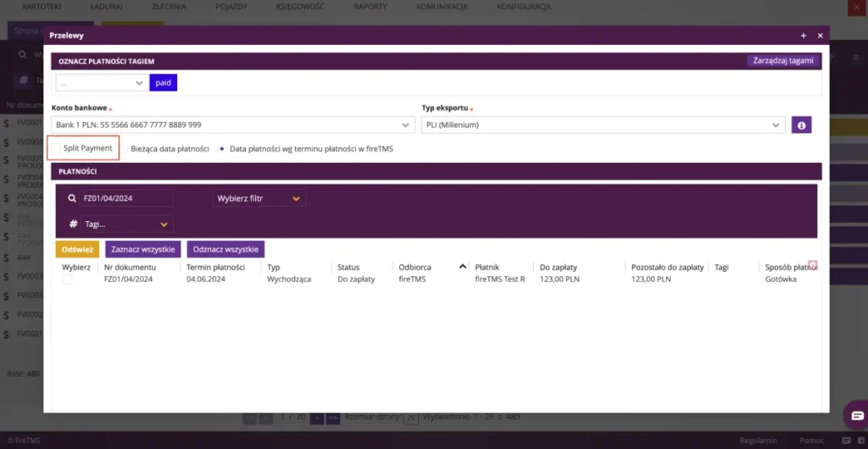Sort by Status column header
Screen dimensions: 868x449
[x=348, y=267]
